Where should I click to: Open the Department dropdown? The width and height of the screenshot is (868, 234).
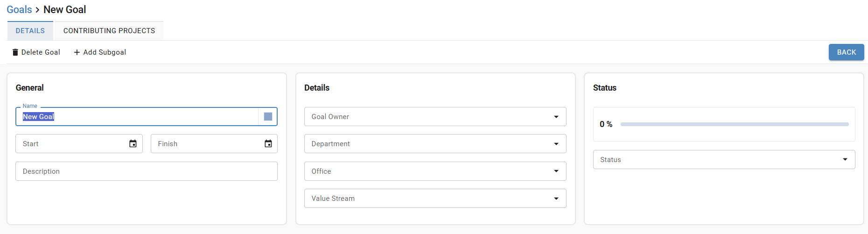[x=435, y=144]
